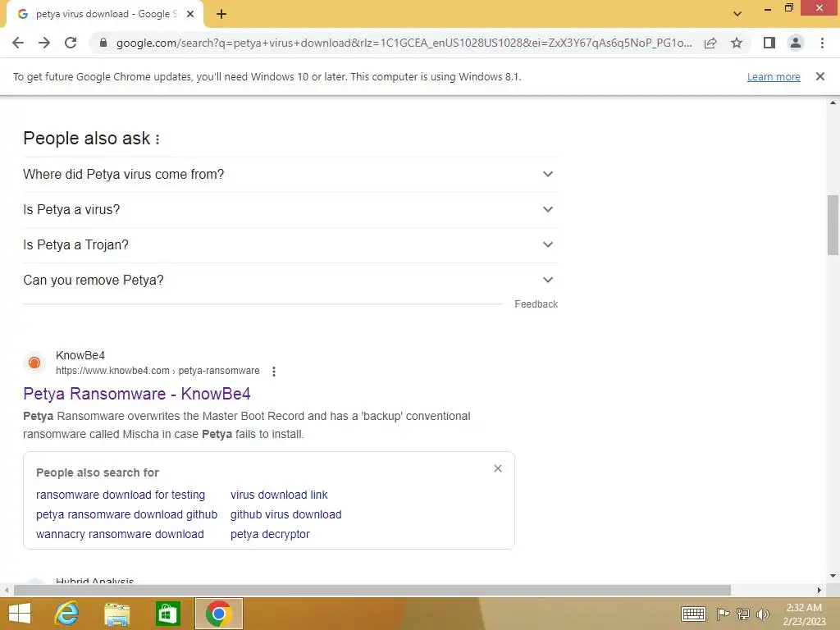
Task: Bookmark this page with the star icon
Action: coord(737,43)
